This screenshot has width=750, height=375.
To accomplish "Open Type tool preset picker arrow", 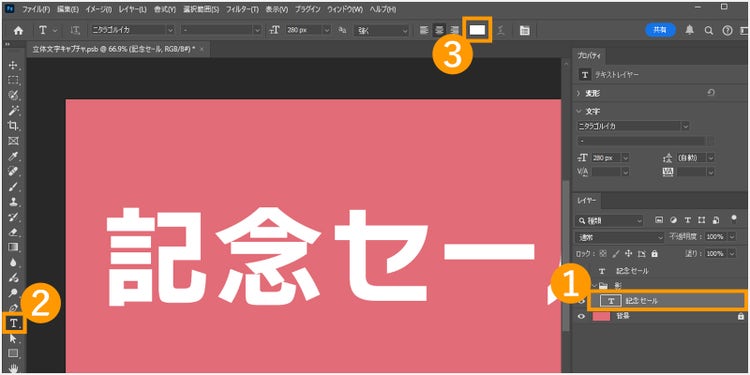I will tap(55, 30).
